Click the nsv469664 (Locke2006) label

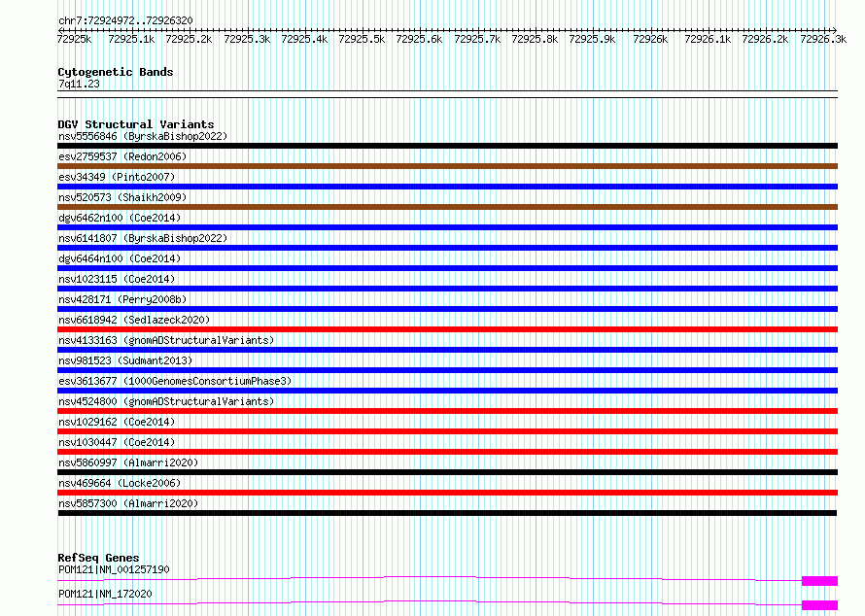[x=120, y=483]
